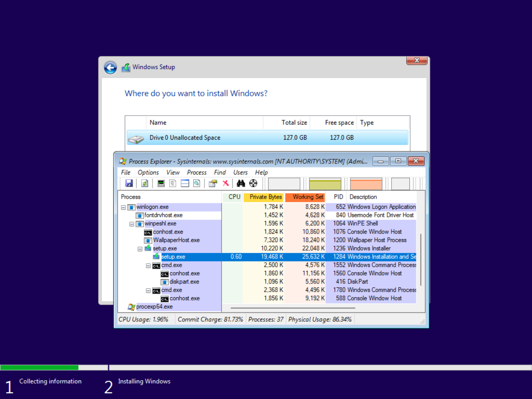This screenshot has width=532, height=399.
Task: Click the Find binoculars icon
Action: pyautogui.click(x=241, y=183)
